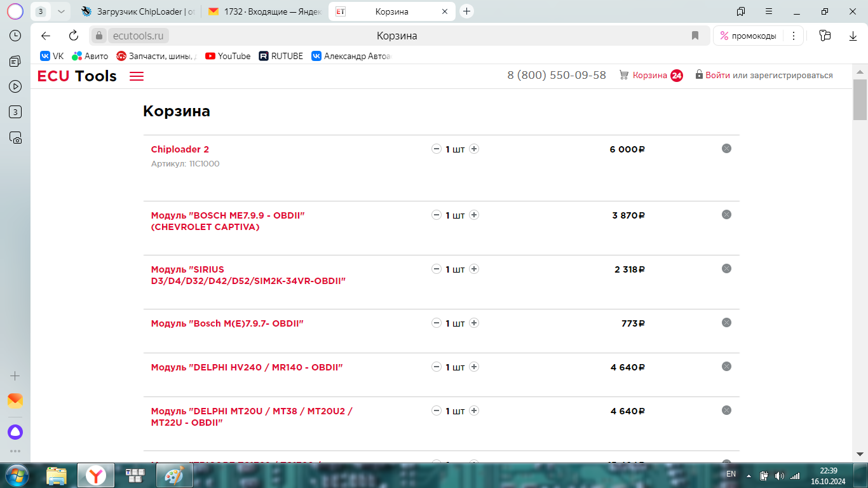Launch Alice assistant from the sidebar

point(15,432)
